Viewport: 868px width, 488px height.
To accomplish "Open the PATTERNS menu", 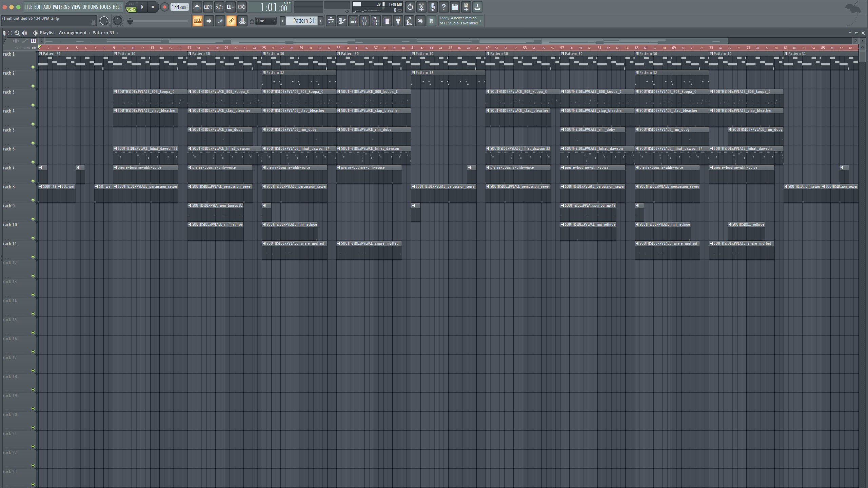I will pos(61,7).
